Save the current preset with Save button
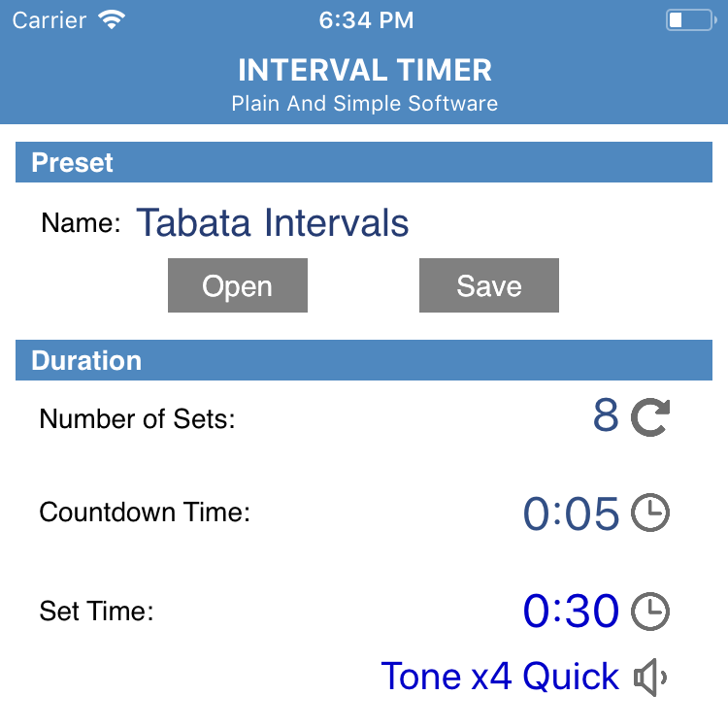The width and height of the screenshot is (728, 728). point(489,285)
